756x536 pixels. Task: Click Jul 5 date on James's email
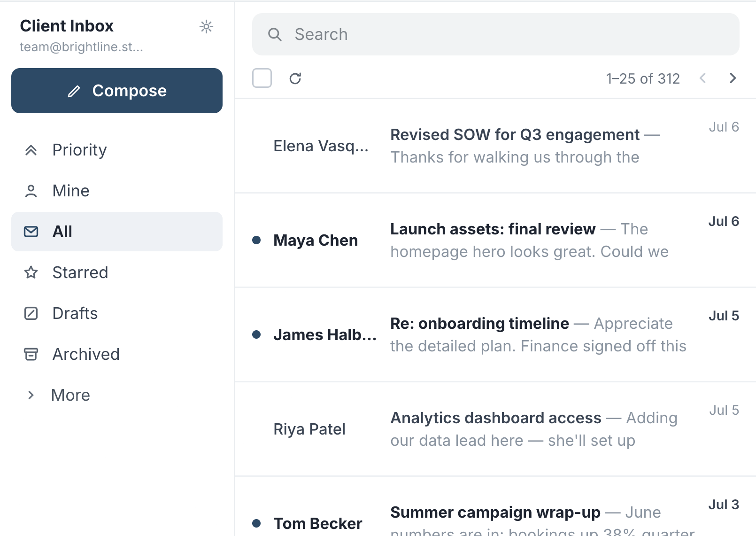[x=724, y=316]
